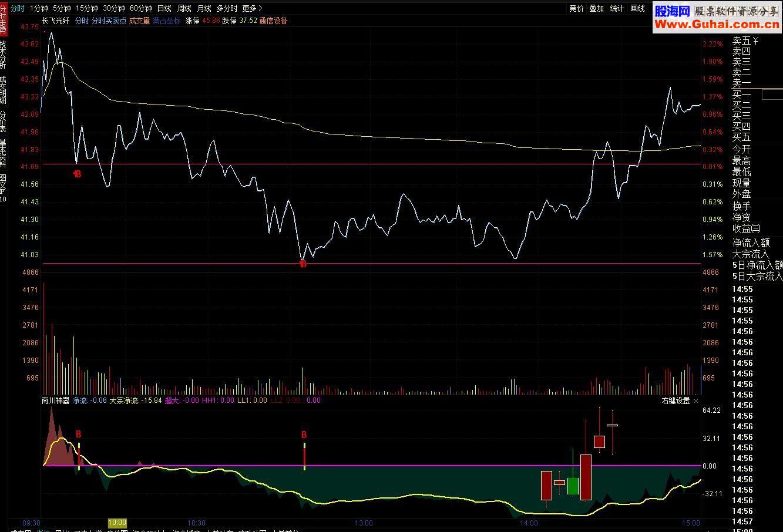Click the 14:00 time axis label
The height and width of the screenshot is (532, 783).
click(529, 523)
